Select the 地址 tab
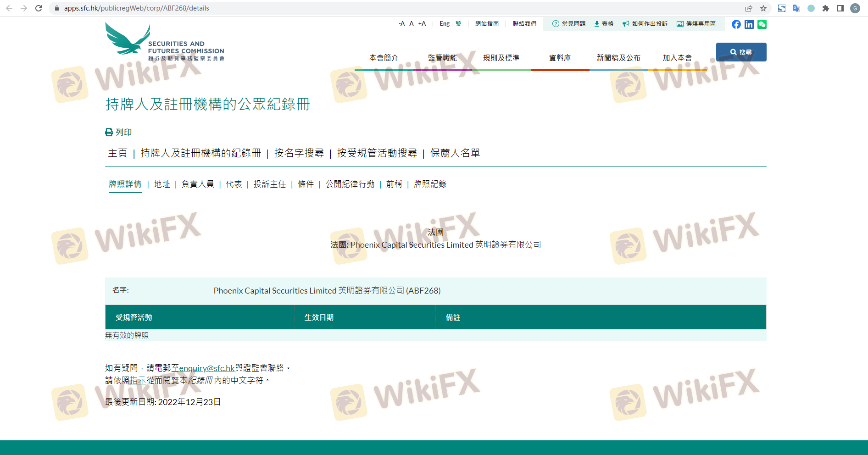 coord(162,184)
